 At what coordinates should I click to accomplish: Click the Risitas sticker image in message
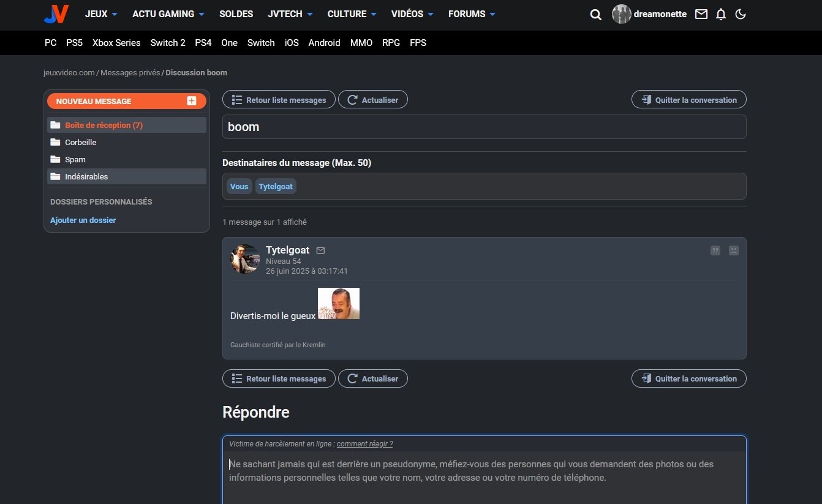tap(339, 304)
